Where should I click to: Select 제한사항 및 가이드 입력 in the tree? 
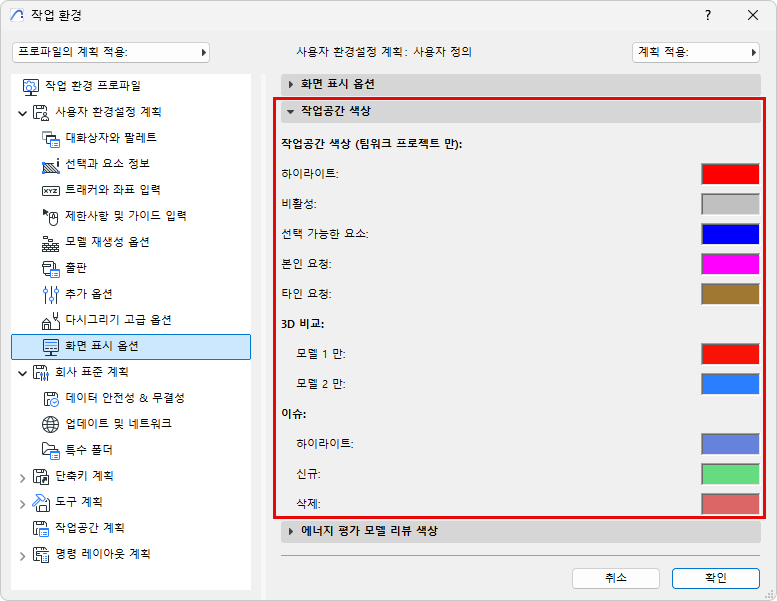tap(126, 216)
